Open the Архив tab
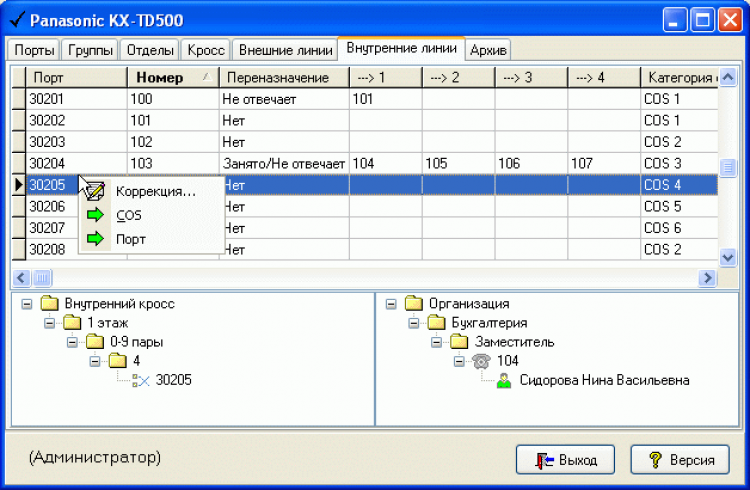 pyautogui.click(x=488, y=50)
